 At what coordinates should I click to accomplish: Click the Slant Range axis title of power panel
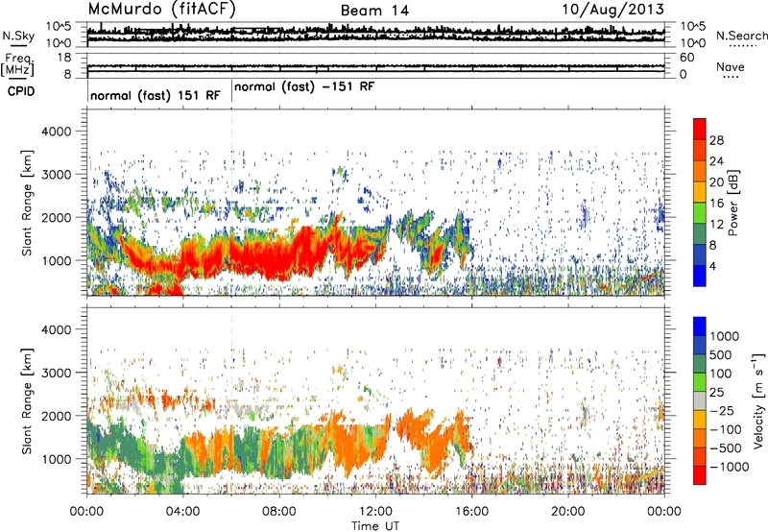[x=27, y=203]
